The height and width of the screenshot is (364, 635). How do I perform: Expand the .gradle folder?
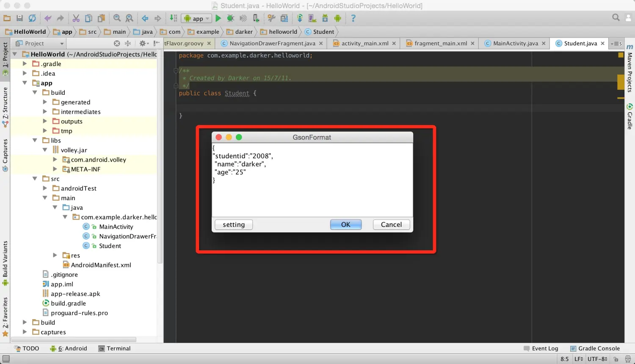25,63
